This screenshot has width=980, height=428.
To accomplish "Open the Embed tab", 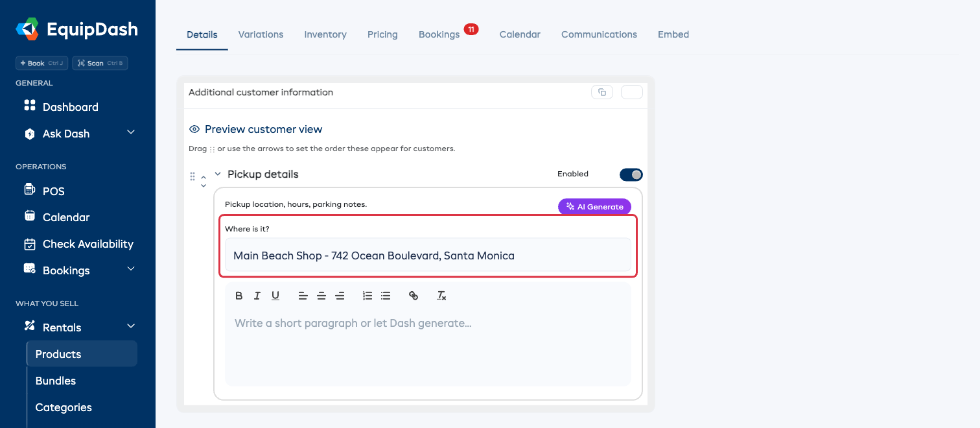I will click(673, 34).
